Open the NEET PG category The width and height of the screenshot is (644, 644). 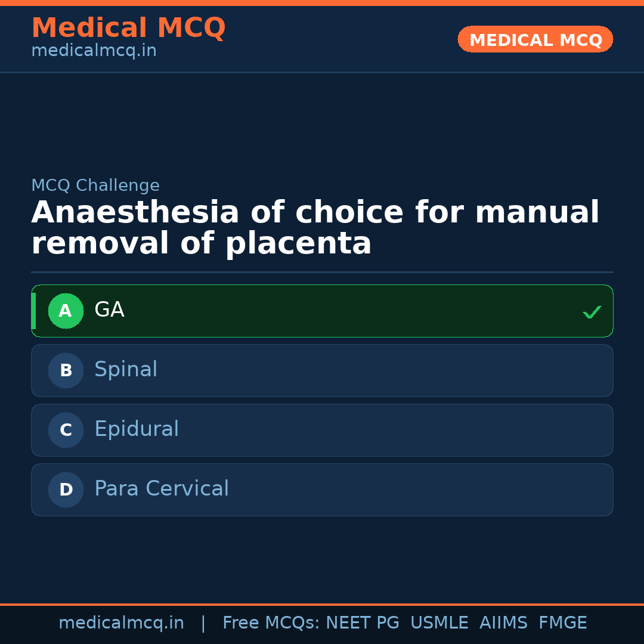coord(362,622)
